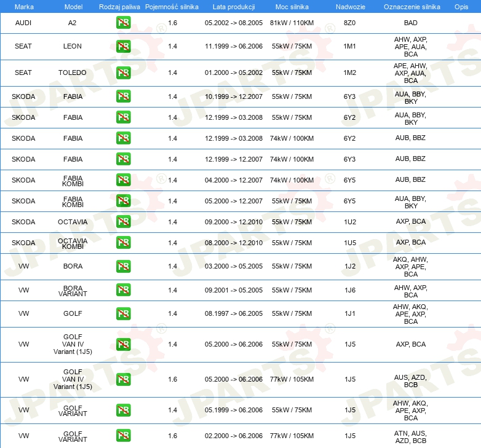Click the 1U2 body code cell
This screenshot has width=481, height=448.
tap(350, 222)
